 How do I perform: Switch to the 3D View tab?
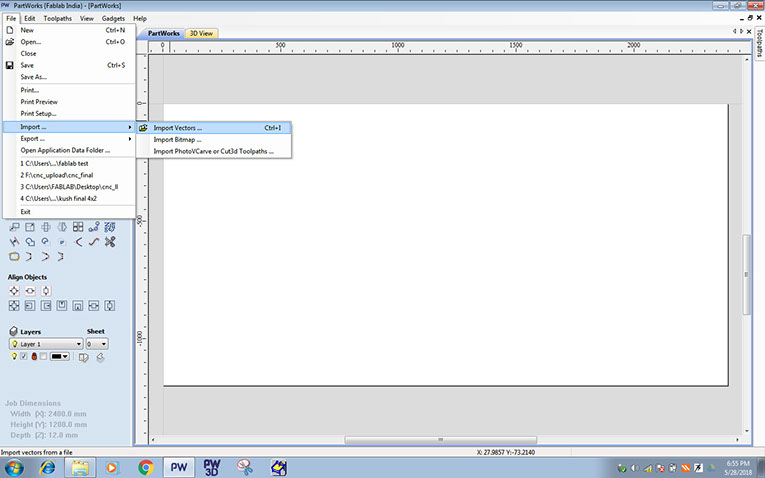201,33
